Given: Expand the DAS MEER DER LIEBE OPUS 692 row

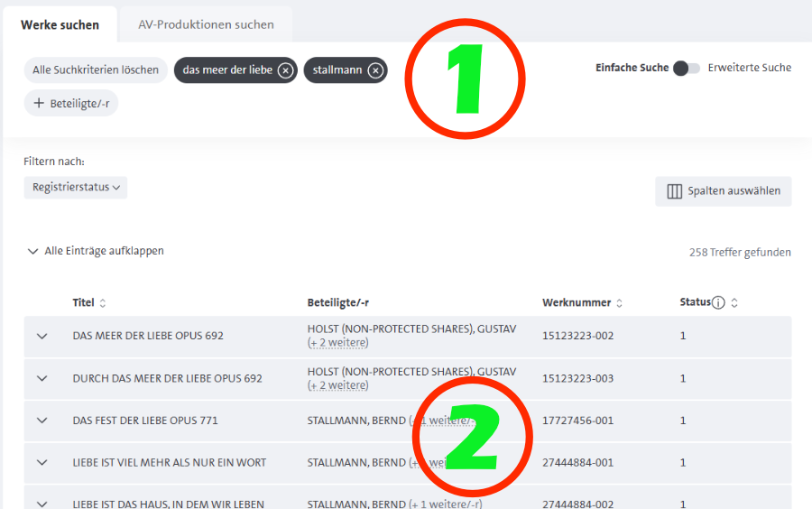Looking at the screenshot, I should [x=42, y=336].
